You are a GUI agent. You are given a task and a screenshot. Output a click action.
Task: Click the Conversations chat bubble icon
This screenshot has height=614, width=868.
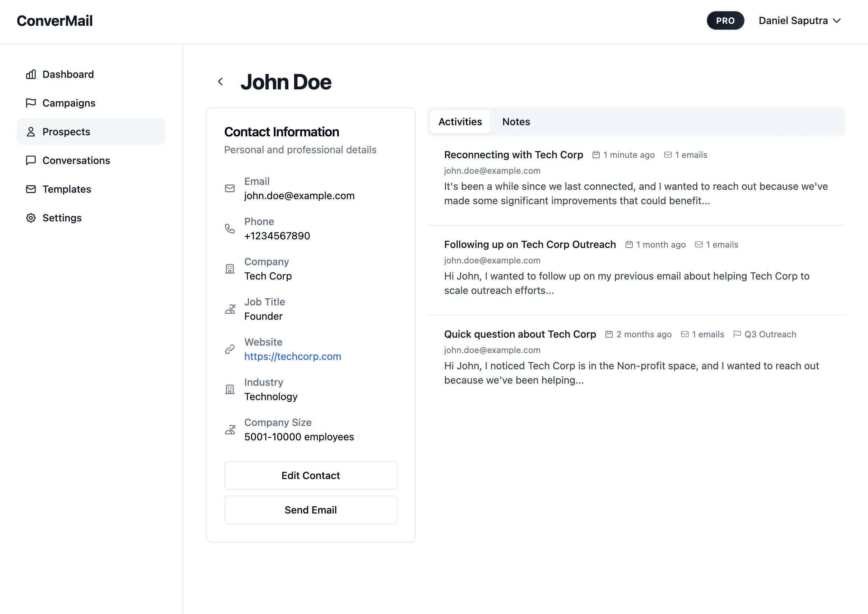31,160
